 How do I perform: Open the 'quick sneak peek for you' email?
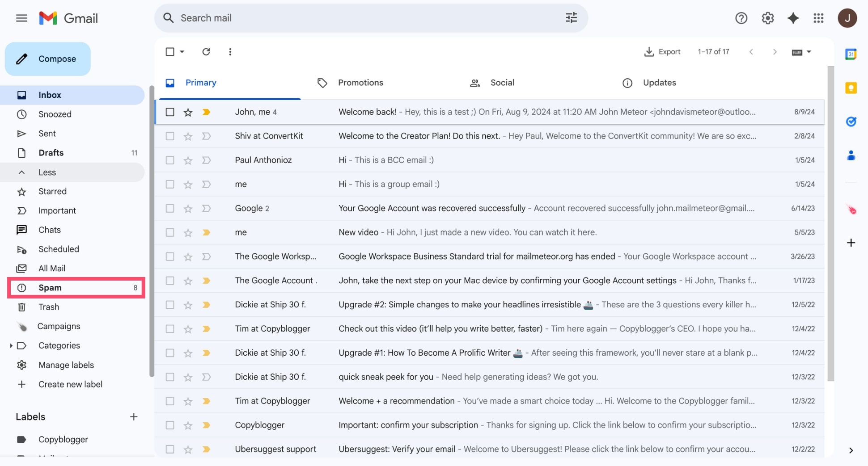(x=490, y=377)
